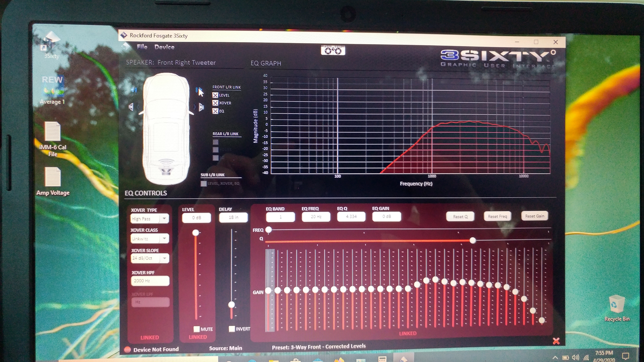The width and height of the screenshot is (644, 362).
Task: Select the front left tweeter speaker icon
Action: click(x=134, y=90)
